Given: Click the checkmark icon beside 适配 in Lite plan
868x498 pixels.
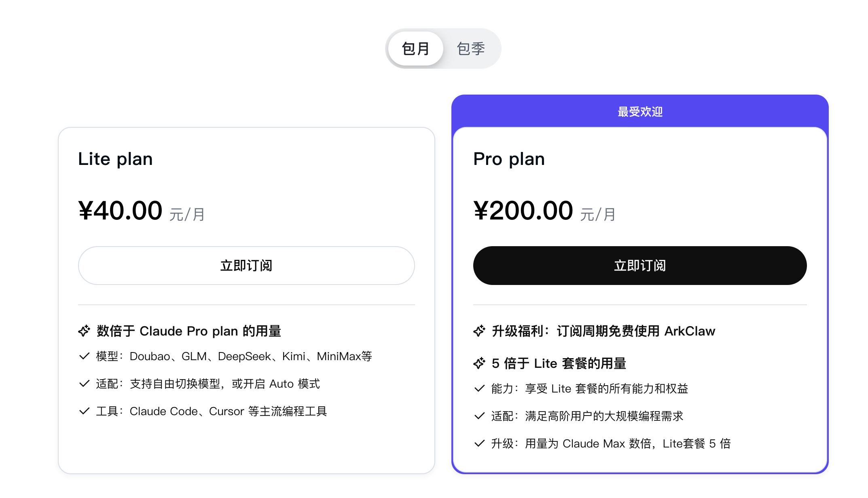Looking at the screenshot, I should (x=84, y=384).
